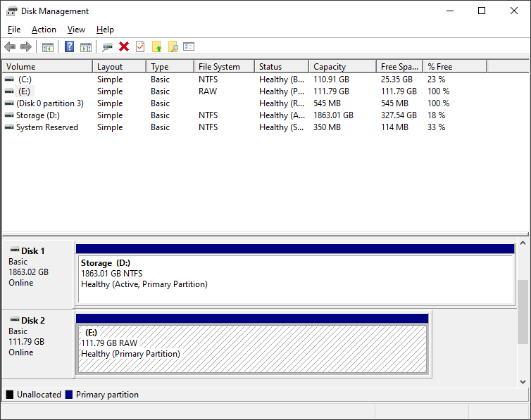Click the Primary partition blue legend swatch
This screenshot has height=420, width=531.
pyautogui.click(x=69, y=395)
